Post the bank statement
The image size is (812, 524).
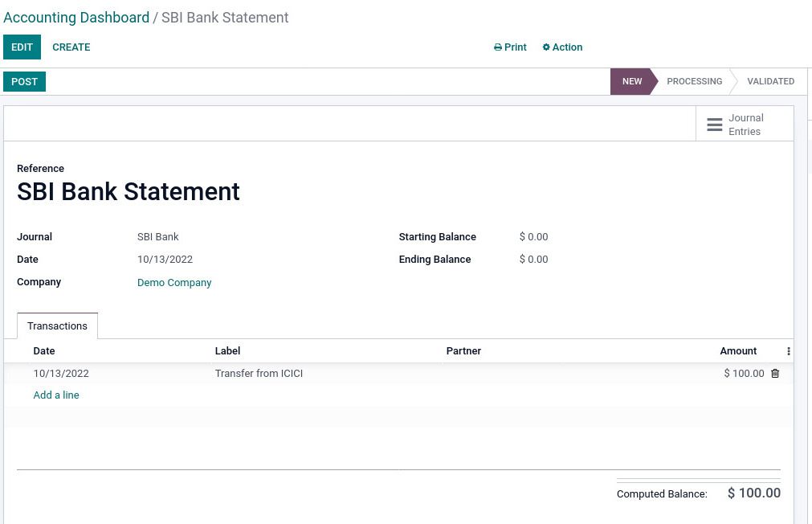click(x=24, y=82)
